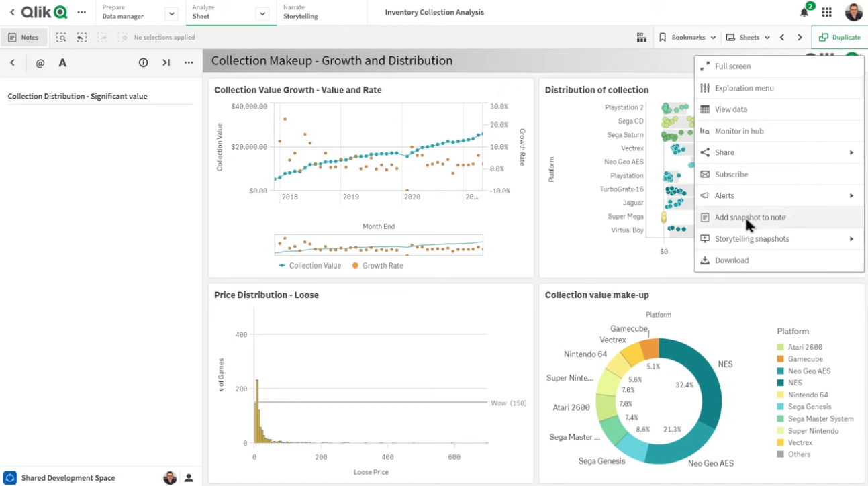Open the user profile avatar
The width and height of the screenshot is (868, 486).
click(853, 12)
